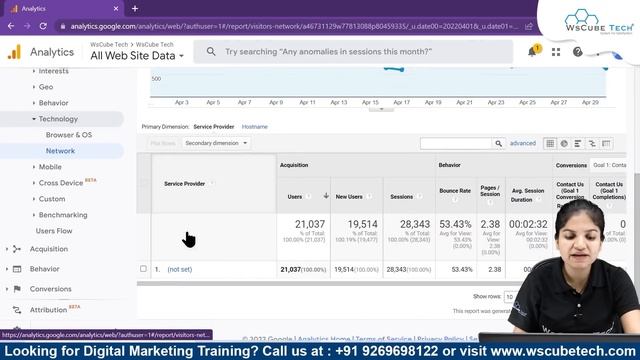Sort by the Pages / Session column header
Image resolution: width=640 pixels, height=360 pixels.
click(x=490, y=191)
